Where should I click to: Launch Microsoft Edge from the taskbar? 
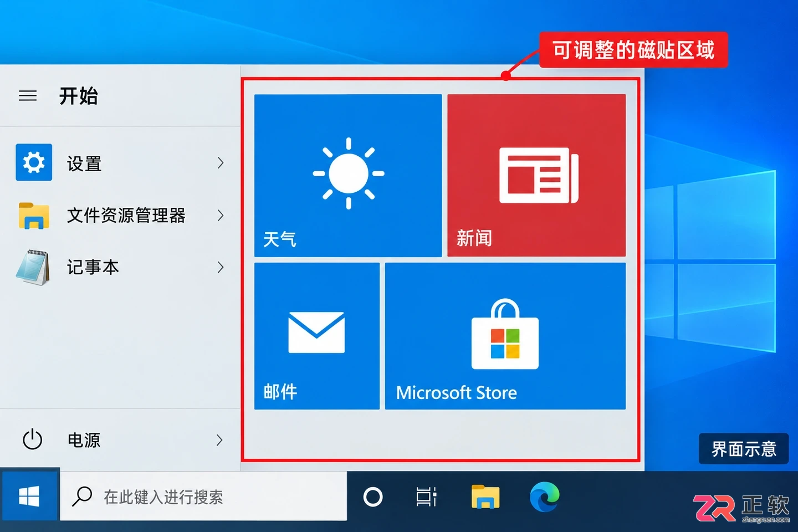[x=545, y=497]
